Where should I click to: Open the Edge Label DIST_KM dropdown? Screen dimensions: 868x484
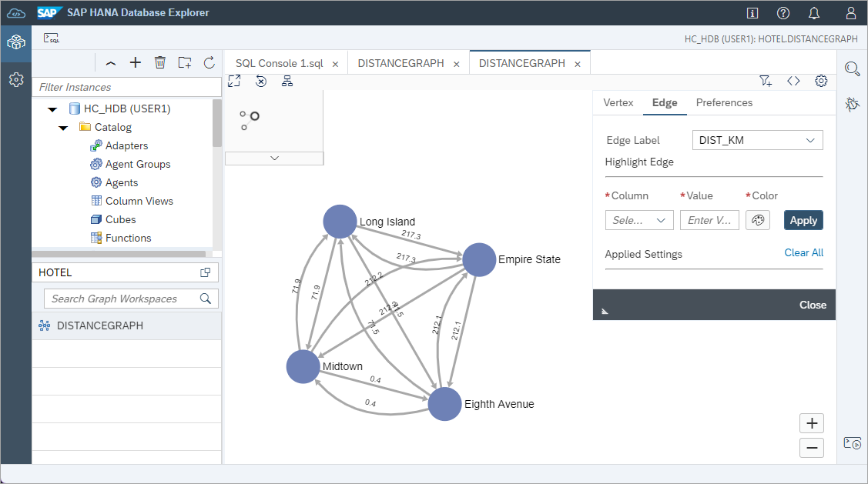[757, 140]
